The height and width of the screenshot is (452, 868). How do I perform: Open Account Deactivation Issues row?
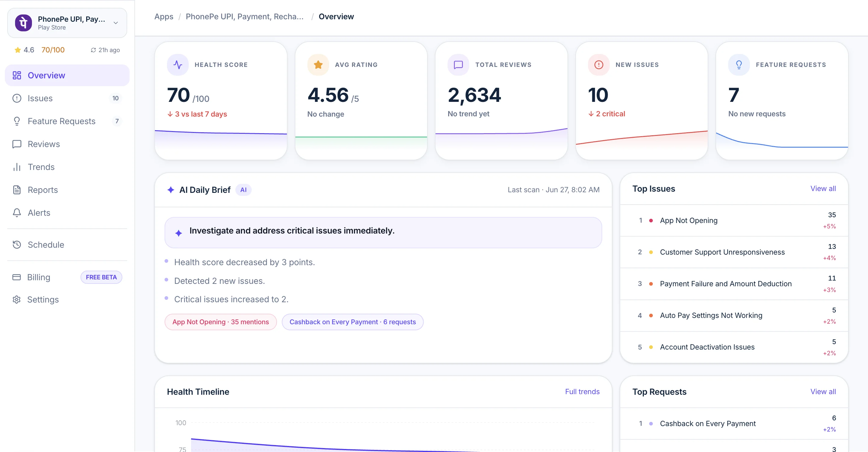[x=734, y=347]
